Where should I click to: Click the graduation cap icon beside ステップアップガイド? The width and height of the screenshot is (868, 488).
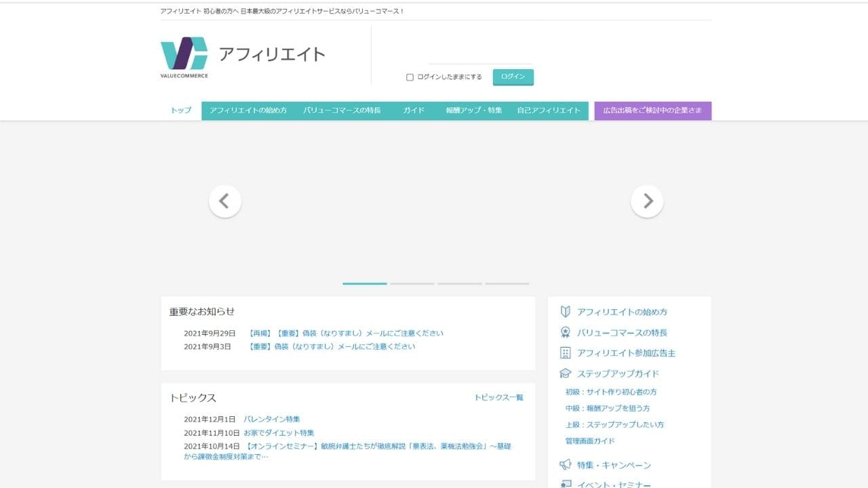[565, 373]
